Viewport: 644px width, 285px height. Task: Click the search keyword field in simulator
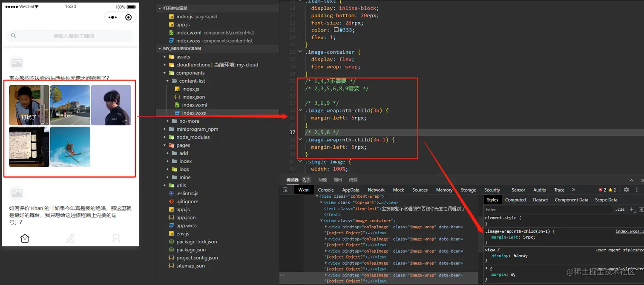pyautogui.click(x=69, y=36)
